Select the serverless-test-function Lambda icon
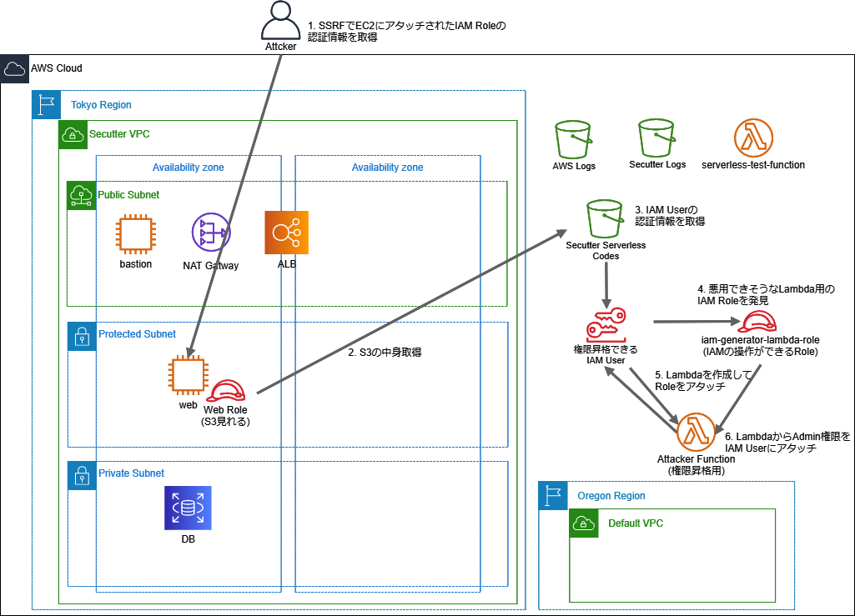This screenshot has width=855, height=616. point(753,138)
